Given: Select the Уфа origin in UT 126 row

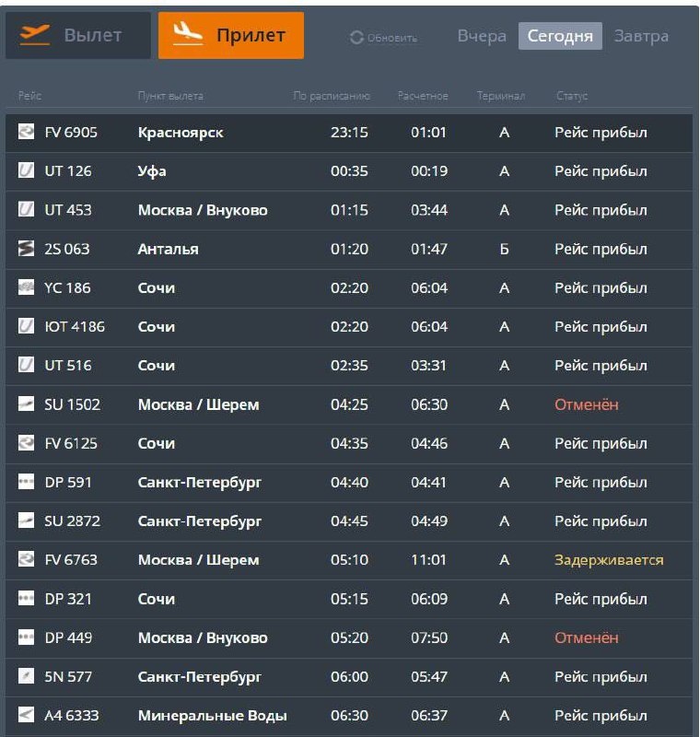Looking at the screenshot, I should coord(152,171).
